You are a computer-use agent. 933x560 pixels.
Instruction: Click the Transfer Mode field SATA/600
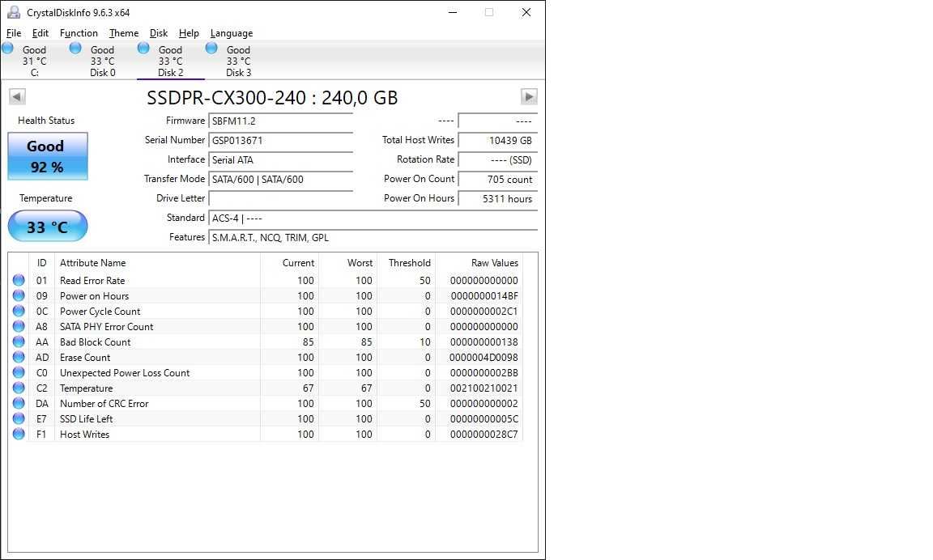click(x=281, y=180)
